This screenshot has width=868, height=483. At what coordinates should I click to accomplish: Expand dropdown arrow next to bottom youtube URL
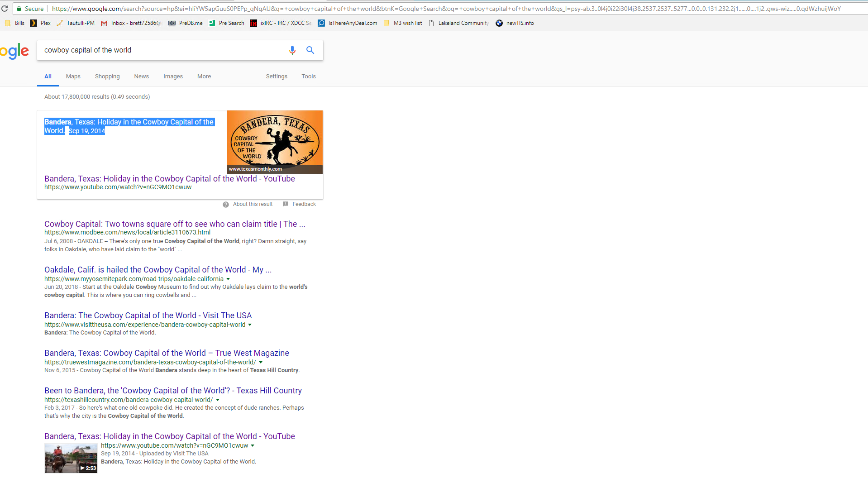pyautogui.click(x=253, y=446)
